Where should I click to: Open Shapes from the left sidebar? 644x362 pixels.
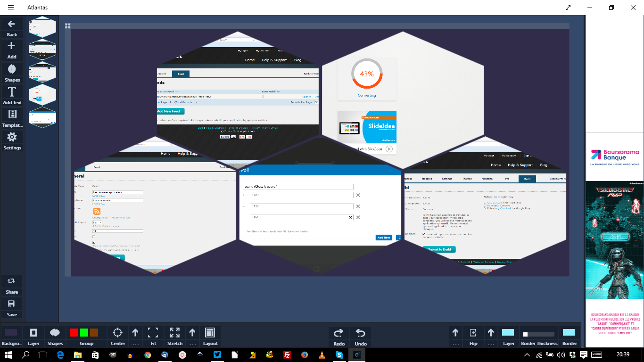(12, 69)
